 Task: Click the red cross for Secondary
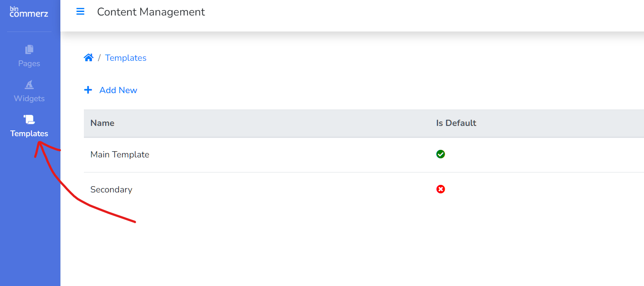point(440,189)
